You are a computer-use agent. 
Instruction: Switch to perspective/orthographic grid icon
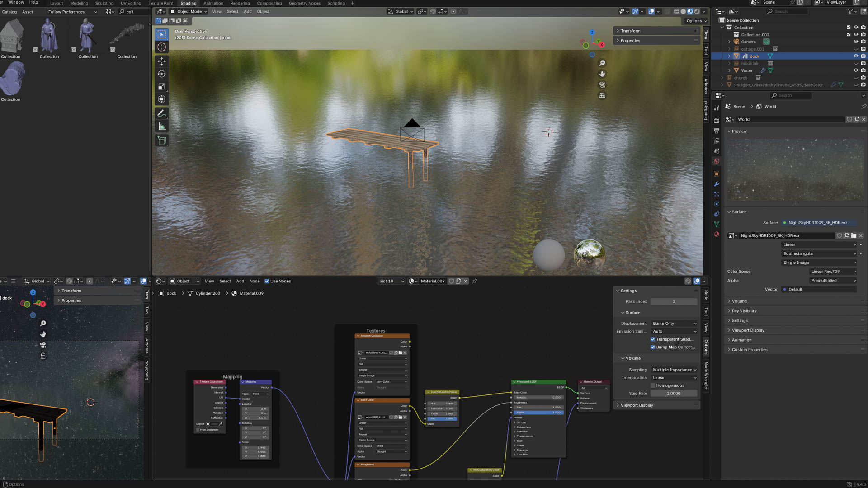pos(602,95)
